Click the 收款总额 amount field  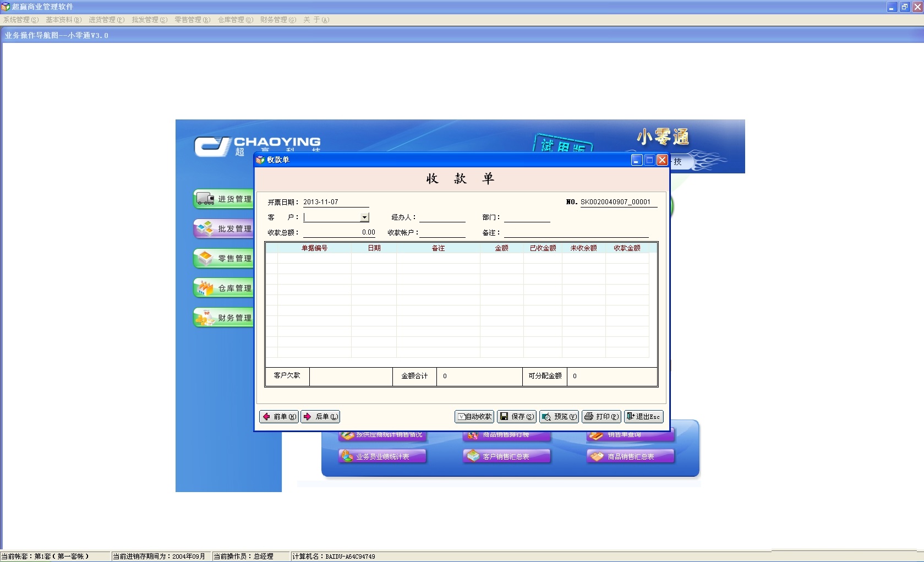pyautogui.click(x=339, y=232)
